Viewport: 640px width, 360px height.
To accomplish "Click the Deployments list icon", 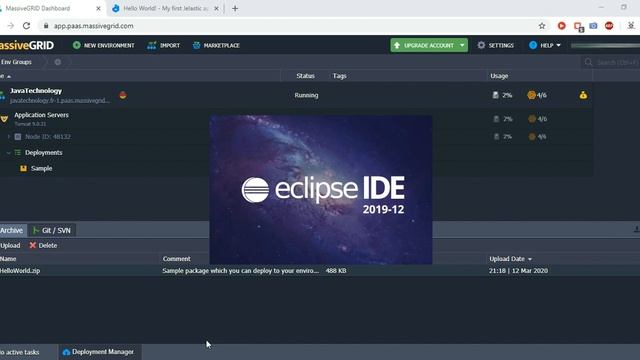I will pyautogui.click(x=18, y=153).
